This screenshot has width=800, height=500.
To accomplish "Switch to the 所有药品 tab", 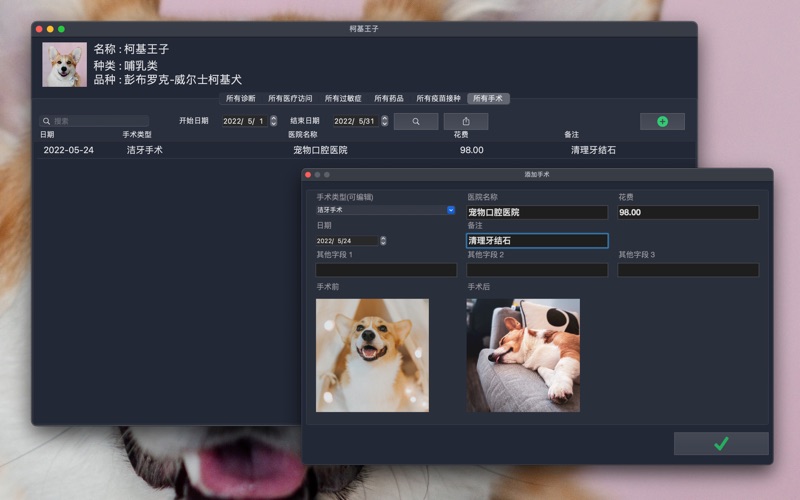I will coord(389,98).
